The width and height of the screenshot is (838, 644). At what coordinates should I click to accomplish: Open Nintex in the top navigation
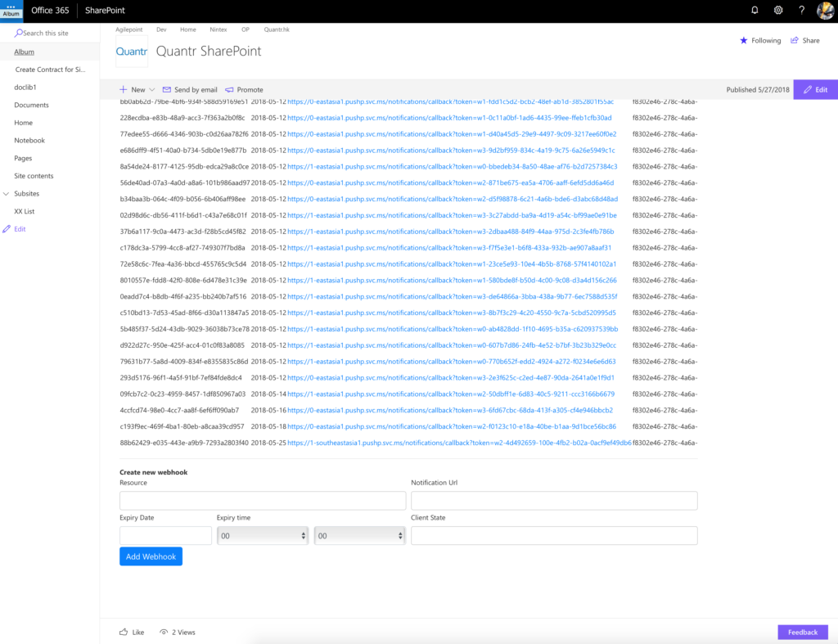pyautogui.click(x=219, y=30)
